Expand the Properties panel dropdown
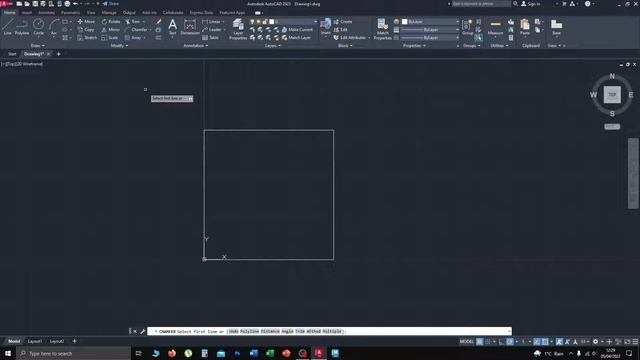This screenshot has height=360, width=640. 414,46
